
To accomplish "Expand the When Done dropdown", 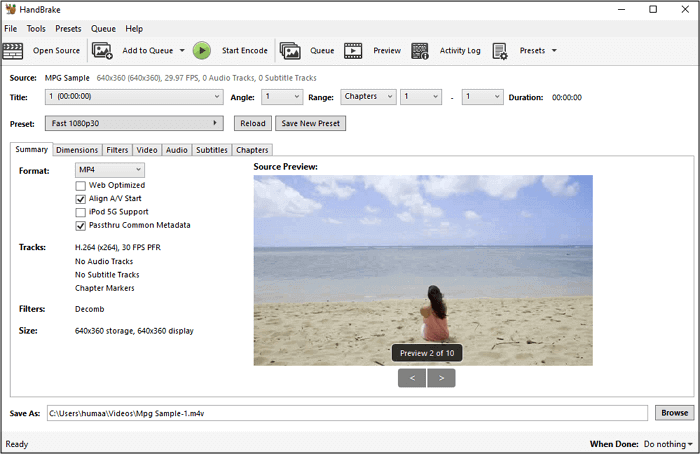I will point(668,443).
